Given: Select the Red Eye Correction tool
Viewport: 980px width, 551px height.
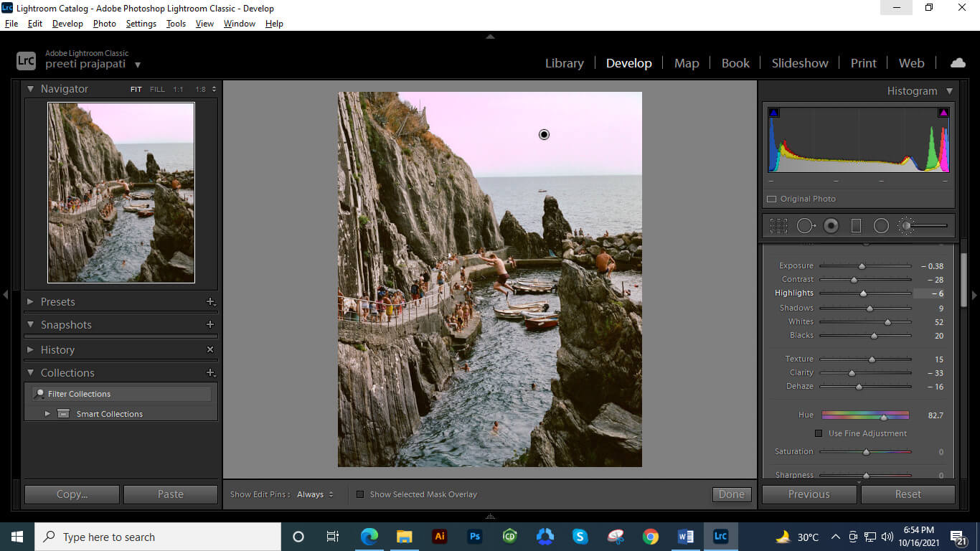Looking at the screenshot, I should (831, 225).
